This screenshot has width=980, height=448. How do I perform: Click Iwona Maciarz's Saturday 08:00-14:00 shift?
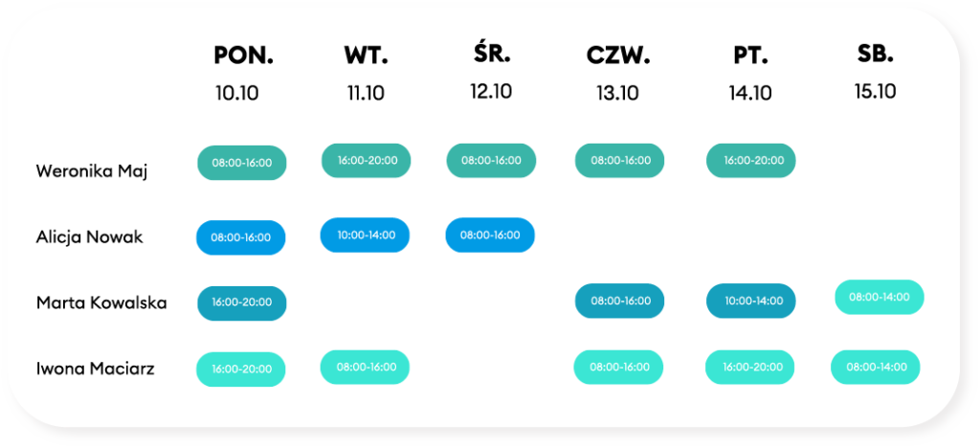[x=875, y=367]
